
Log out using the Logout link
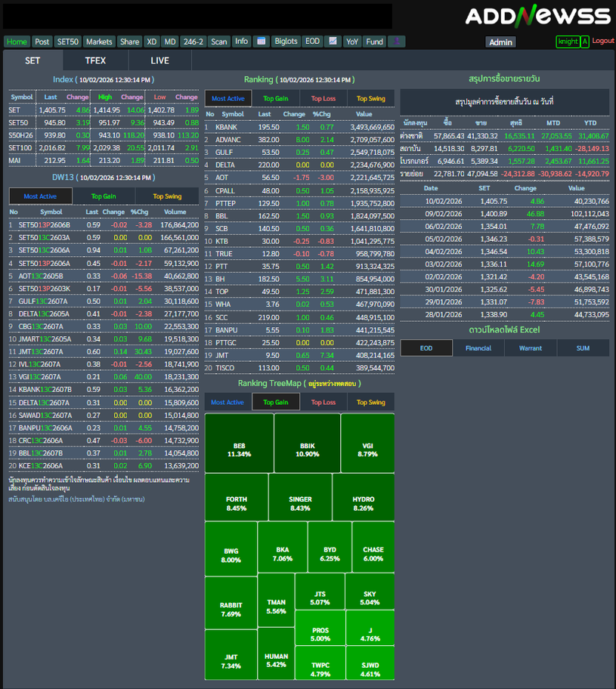pos(603,41)
